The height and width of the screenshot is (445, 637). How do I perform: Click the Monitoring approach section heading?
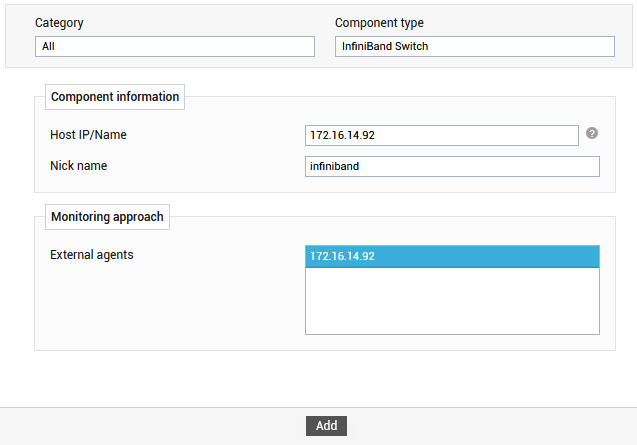[x=107, y=217]
